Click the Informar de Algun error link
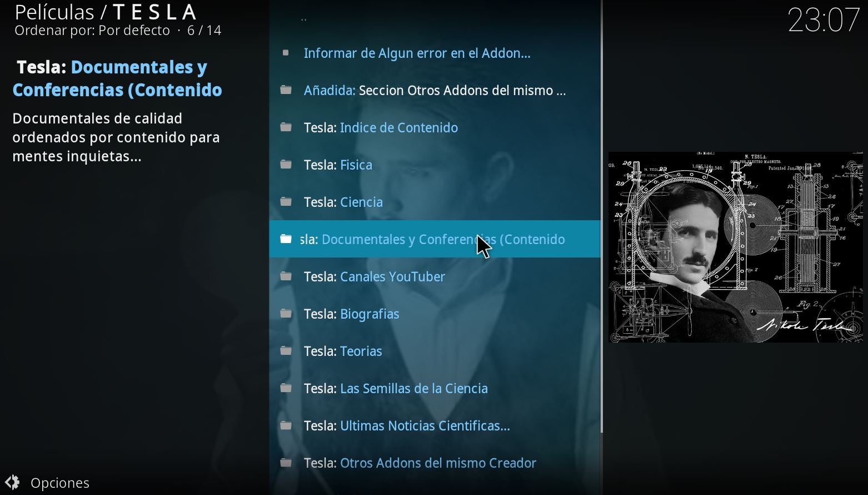The image size is (868, 495). [417, 53]
